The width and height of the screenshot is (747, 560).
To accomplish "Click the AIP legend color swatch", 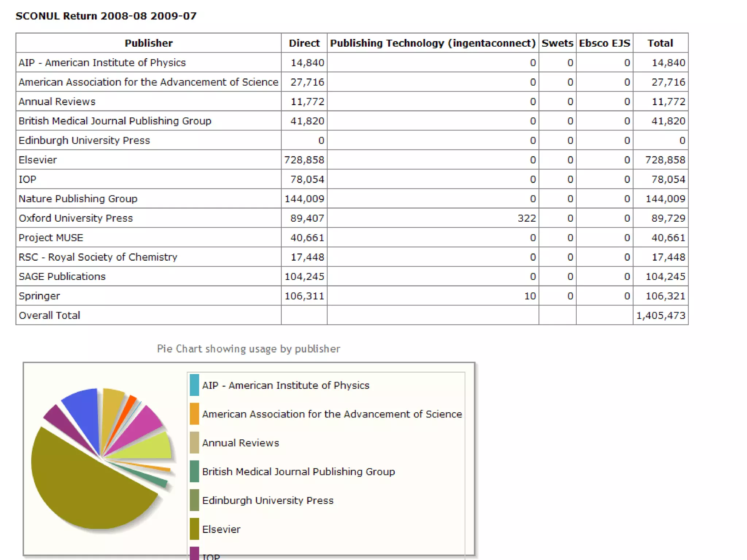I will tap(194, 385).
